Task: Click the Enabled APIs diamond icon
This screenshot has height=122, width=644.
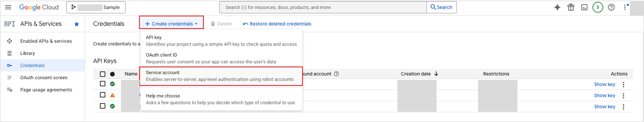Action: point(10,41)
